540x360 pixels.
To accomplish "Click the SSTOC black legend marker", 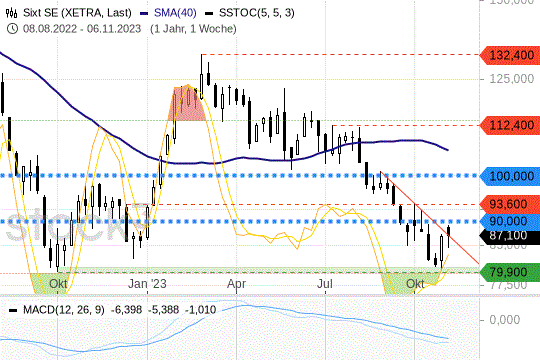I will tap(209, 14).
